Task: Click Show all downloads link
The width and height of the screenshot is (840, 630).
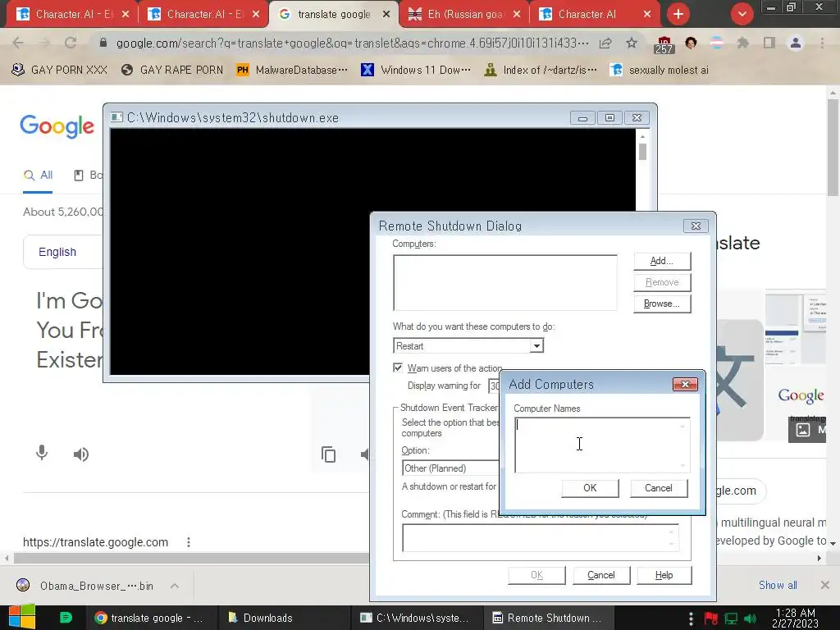Action: (778, 585)
